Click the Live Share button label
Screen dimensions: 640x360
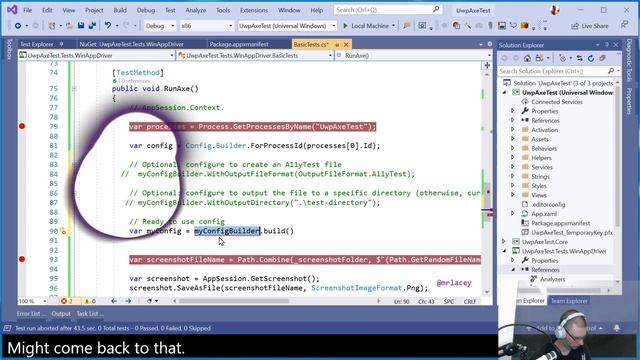(595, 26)
